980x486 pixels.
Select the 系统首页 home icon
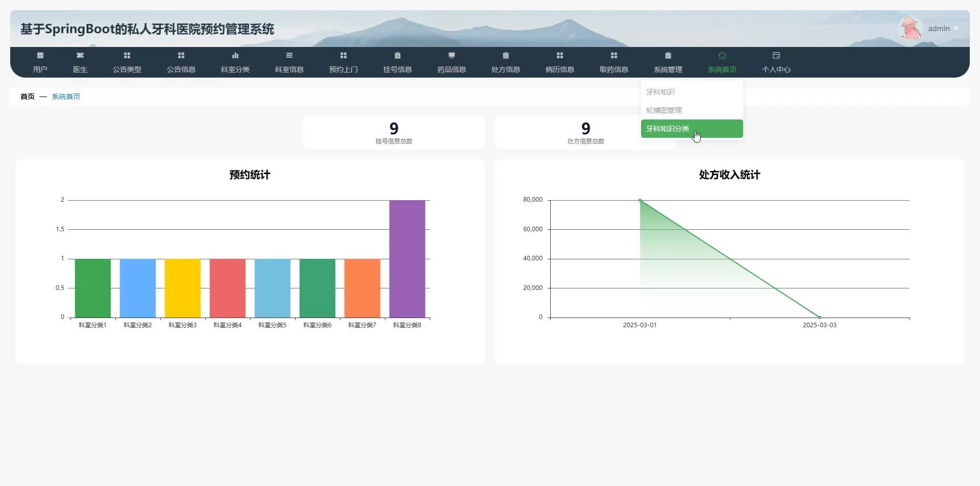[722, 55]
